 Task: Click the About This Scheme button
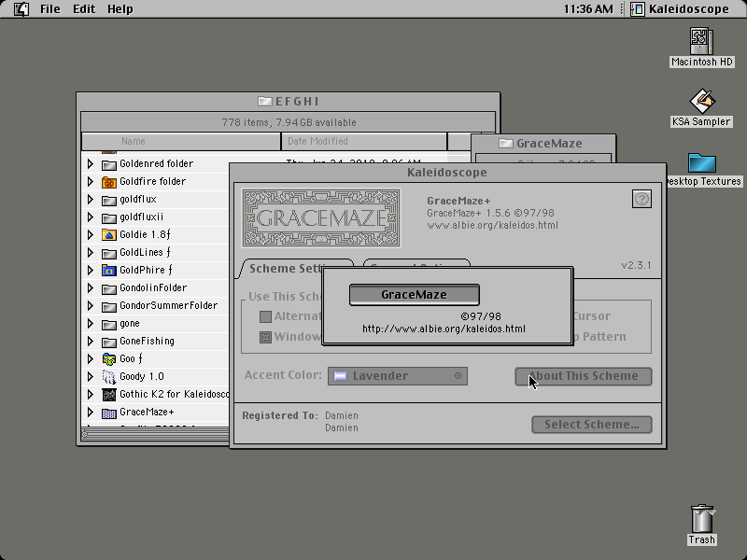(x=583, y=376)
